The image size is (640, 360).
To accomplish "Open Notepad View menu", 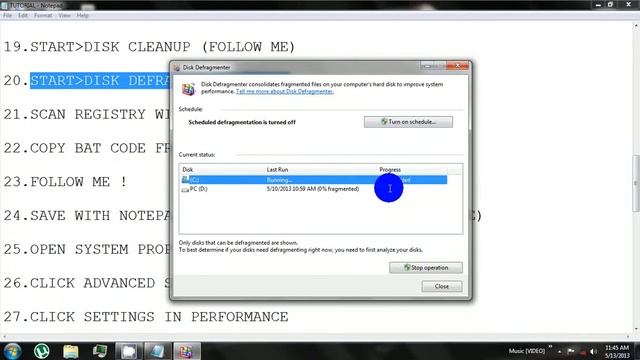I will click(64, 16).
